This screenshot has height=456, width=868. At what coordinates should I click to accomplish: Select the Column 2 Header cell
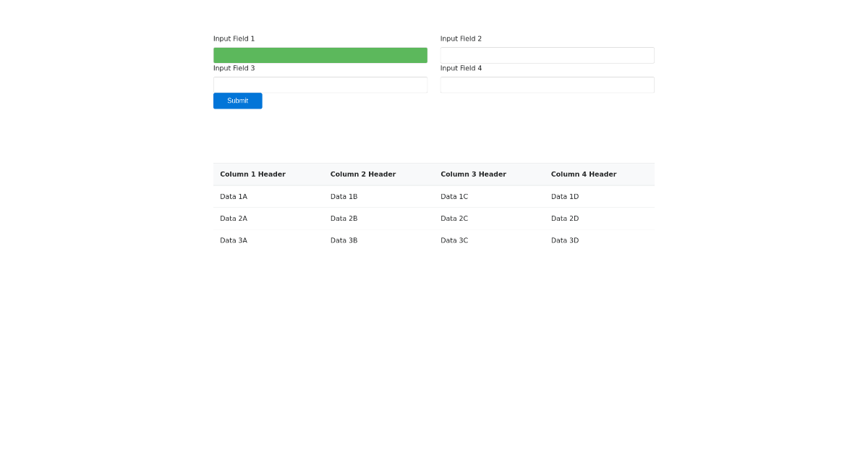click(x=363, y=174)
